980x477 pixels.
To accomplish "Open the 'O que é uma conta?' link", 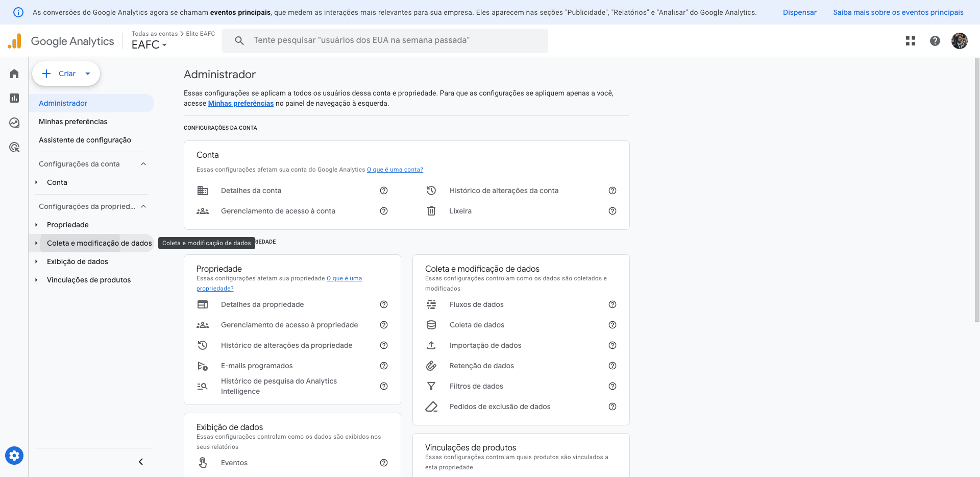I will (x=395, y=170).
